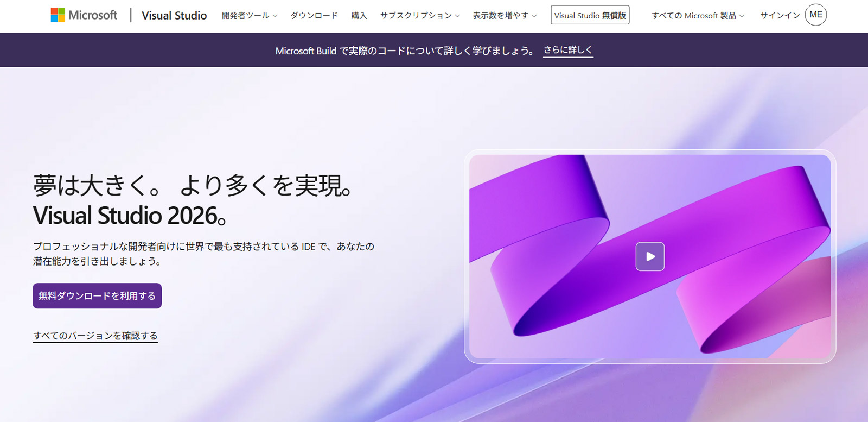Follow the さらに詳しく banner link
This screenshot has width=868, height=422.
point(568,50)
